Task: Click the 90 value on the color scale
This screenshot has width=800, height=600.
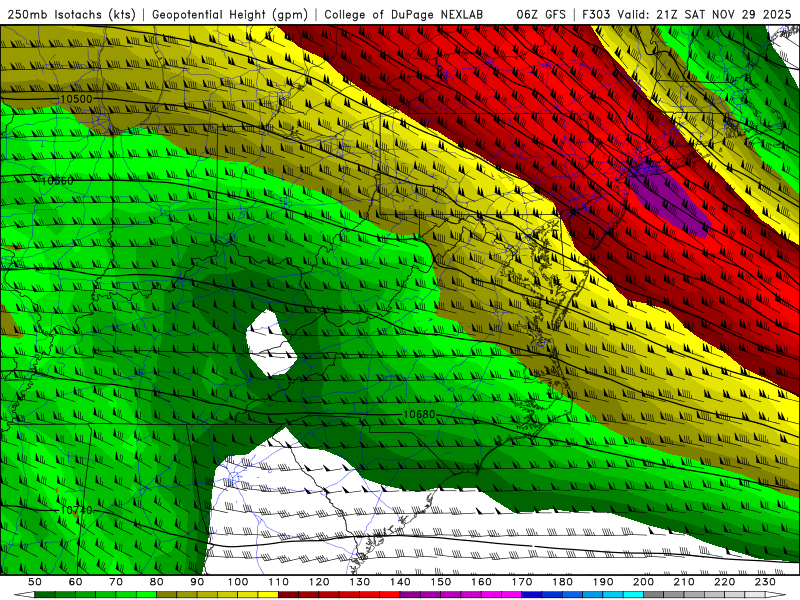Action: [197, 582]
